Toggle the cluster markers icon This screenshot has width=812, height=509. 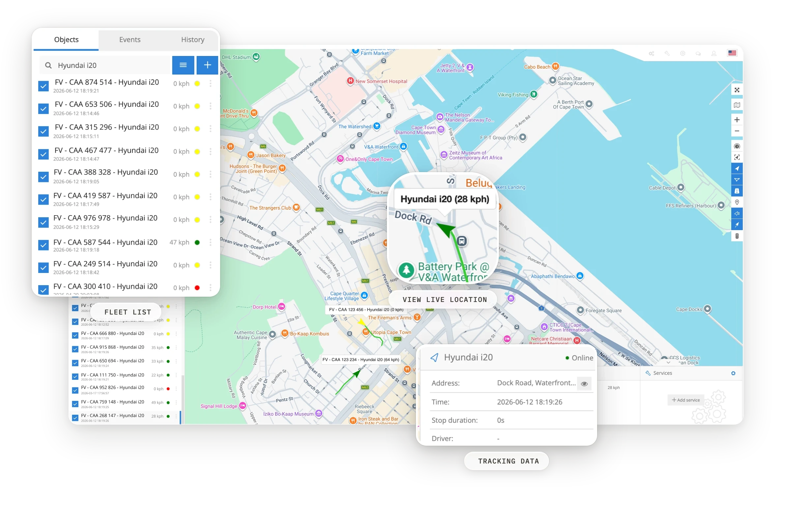click(736, 146)
